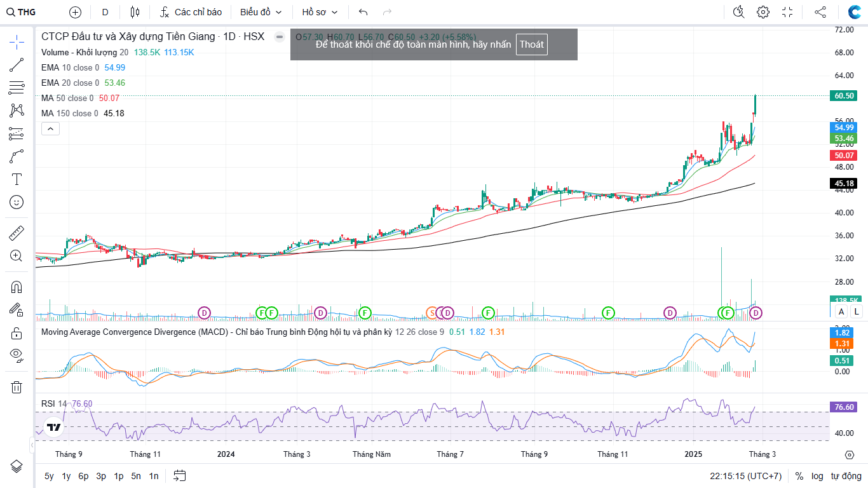Open the measure ruler tool
Screen dimensions: 868x488
[x=17, y=233]
